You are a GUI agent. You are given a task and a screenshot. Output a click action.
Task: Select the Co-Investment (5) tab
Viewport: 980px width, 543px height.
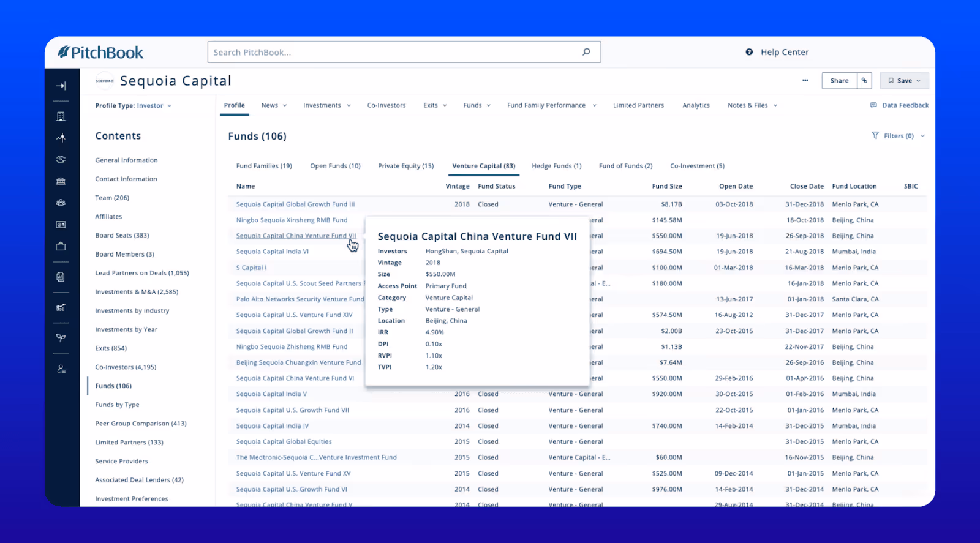click(697, 166)
